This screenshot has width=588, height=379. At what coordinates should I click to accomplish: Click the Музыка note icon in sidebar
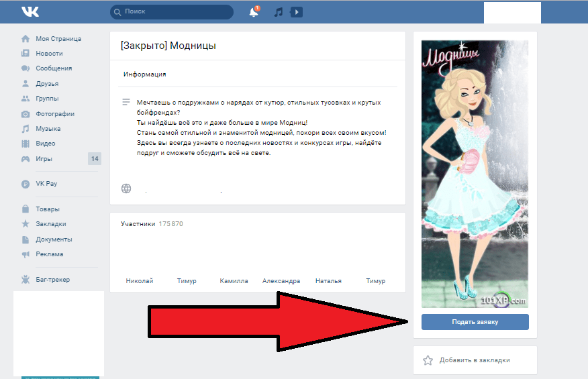[x=26, y=129]
